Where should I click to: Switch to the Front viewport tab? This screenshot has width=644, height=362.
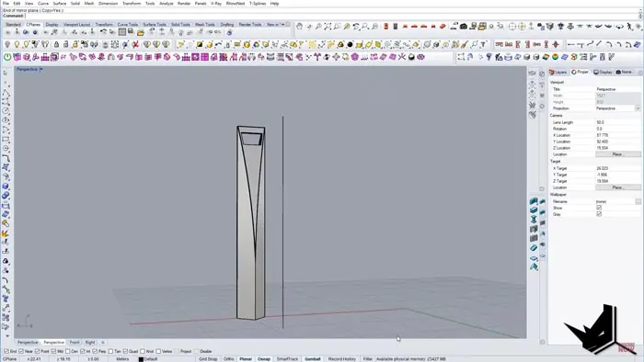(75, 343)
